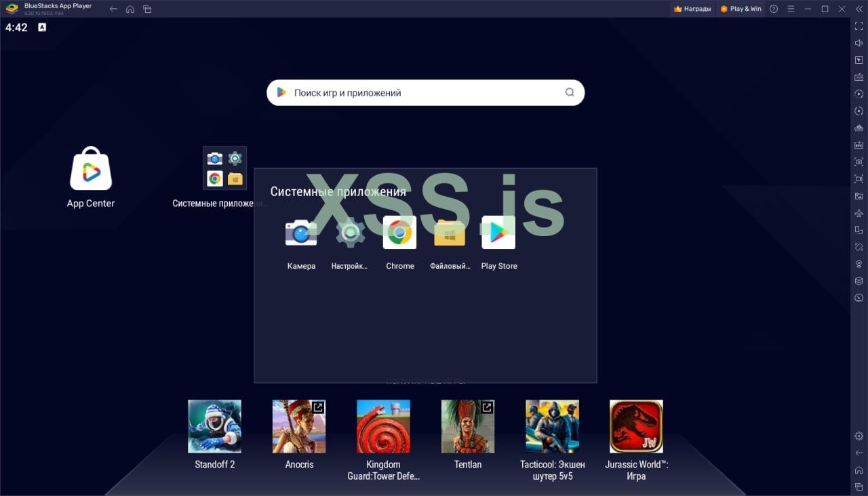Collapse the side toolbar with the double chevron

click(x=859, y=9)
